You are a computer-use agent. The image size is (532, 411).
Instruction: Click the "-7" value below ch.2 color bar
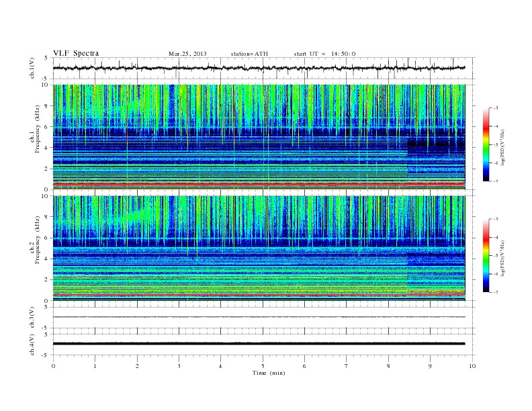pos(496,292)
